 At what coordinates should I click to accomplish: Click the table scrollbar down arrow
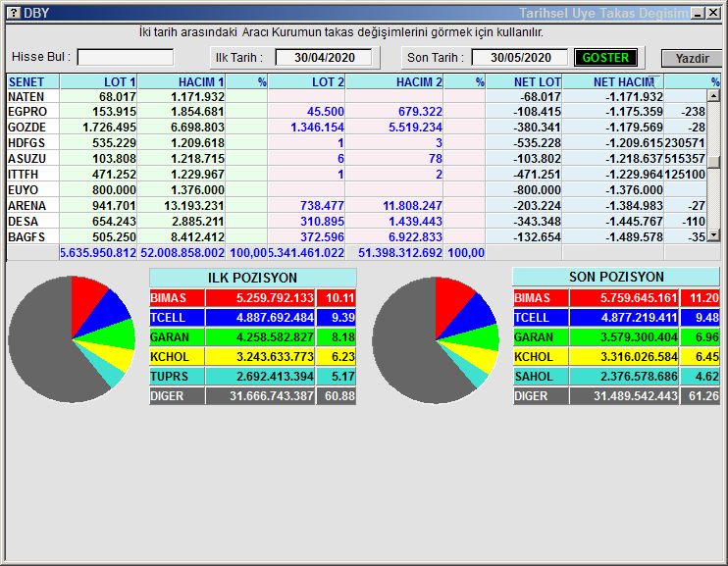pos(713,235)
